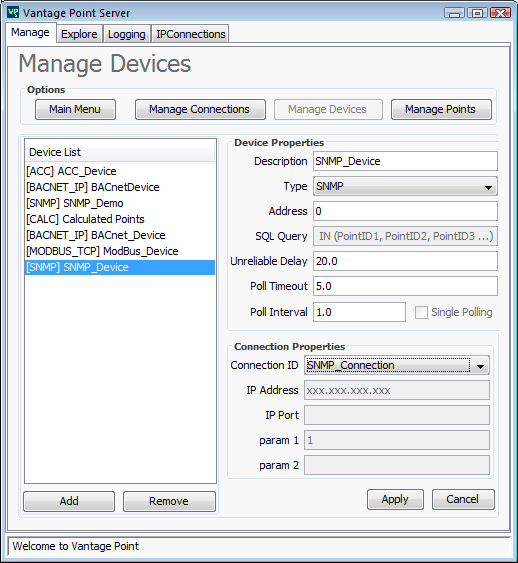Cancel the device edits
The height and width of the screenshot is (563, 518).
point(463,499)
